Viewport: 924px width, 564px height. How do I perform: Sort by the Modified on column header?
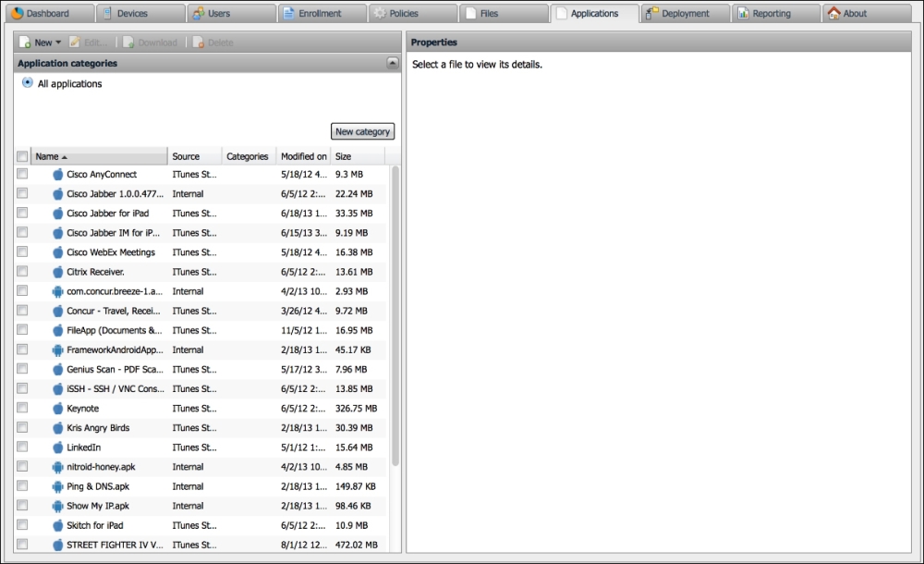coord(303,156)
